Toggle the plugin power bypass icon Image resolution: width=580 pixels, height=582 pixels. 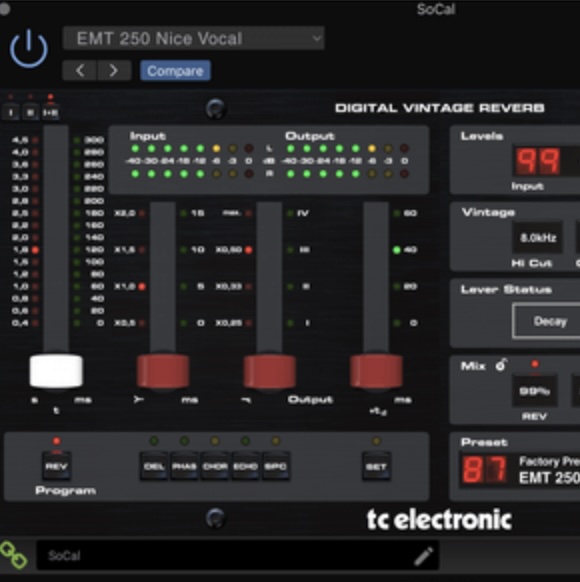(29, 48)
